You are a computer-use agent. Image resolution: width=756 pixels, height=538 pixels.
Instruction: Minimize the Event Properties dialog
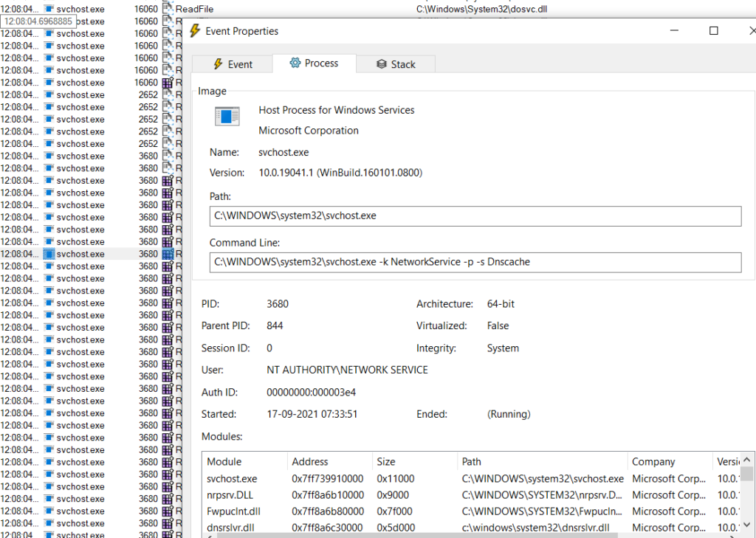tap(676, 31)
